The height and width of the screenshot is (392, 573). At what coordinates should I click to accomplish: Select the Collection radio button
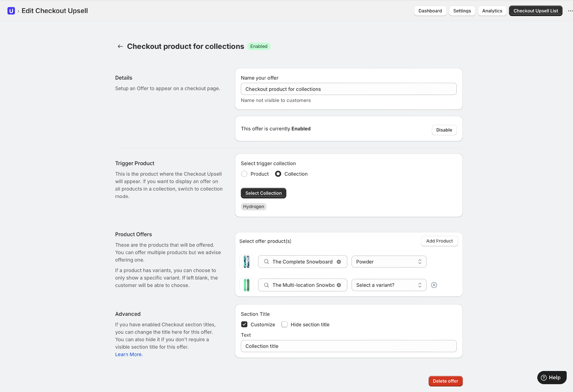point(278,174)
